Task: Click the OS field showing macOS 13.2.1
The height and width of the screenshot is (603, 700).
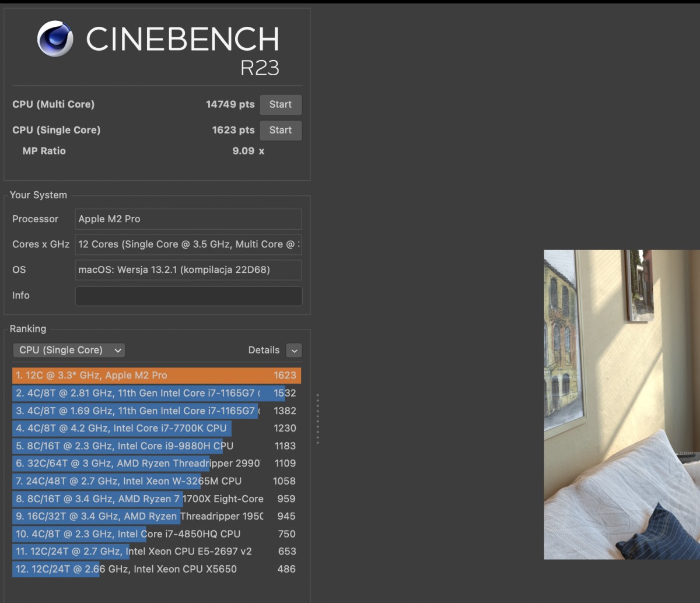Action: 188,270
